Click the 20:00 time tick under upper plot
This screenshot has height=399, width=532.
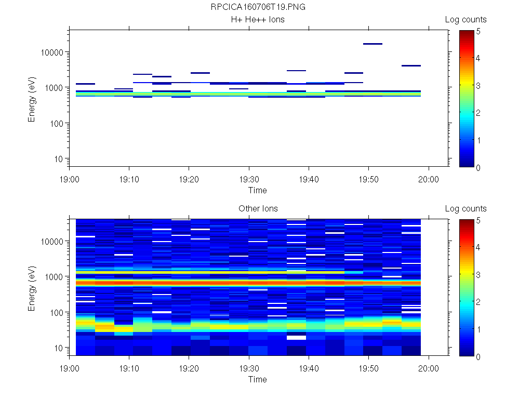point(429,179)
